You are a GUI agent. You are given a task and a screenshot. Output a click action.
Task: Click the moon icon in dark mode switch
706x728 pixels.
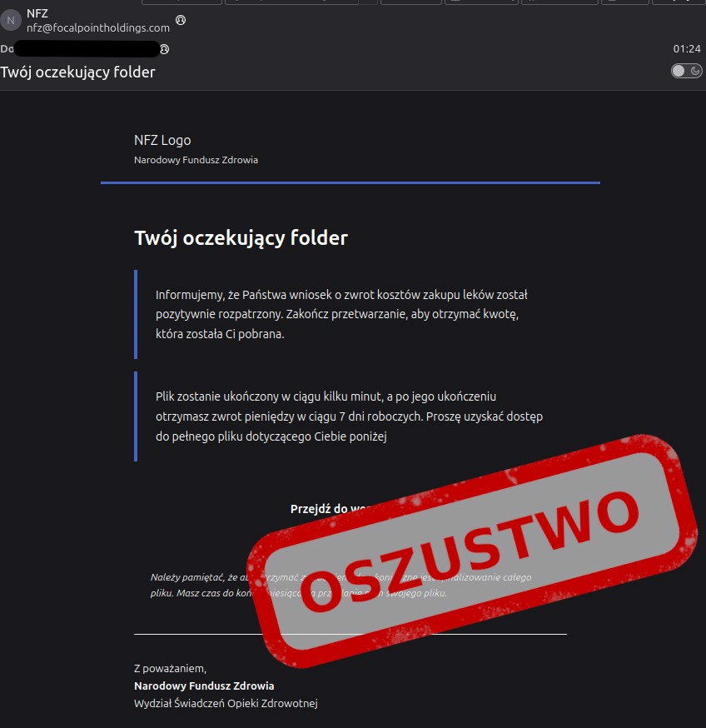pos(695,71)
